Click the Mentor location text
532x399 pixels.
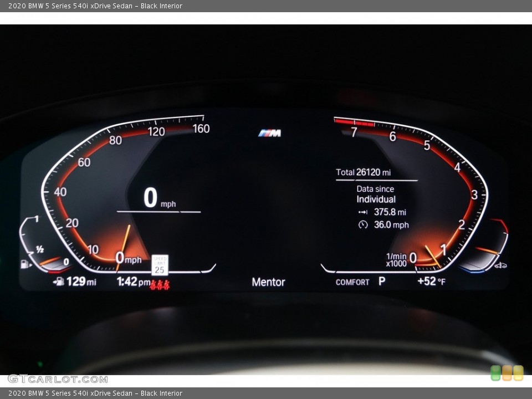click(x=268, y=282)
